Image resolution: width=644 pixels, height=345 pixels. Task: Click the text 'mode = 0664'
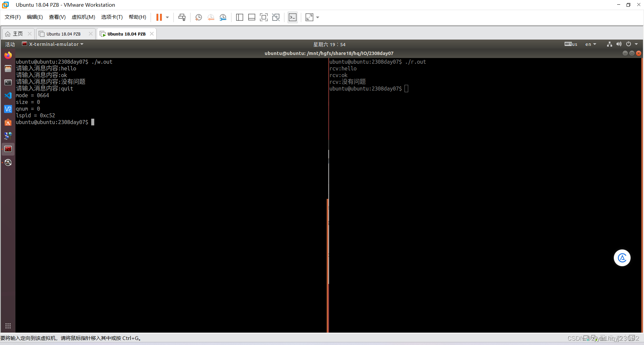[32, 95]
